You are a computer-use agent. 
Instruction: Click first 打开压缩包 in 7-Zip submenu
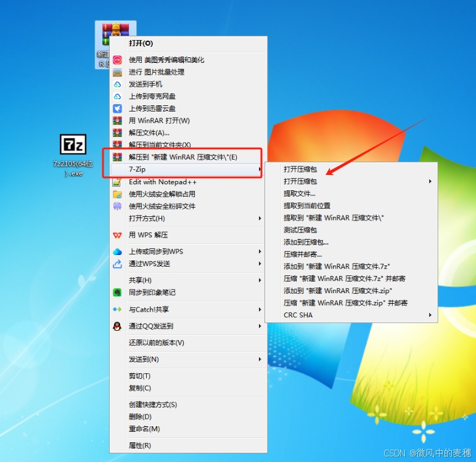click(351, 169)
